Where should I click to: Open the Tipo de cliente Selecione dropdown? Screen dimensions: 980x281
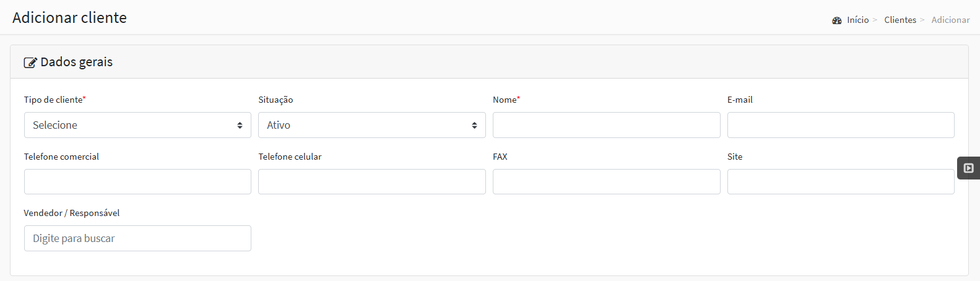[137, 125]
